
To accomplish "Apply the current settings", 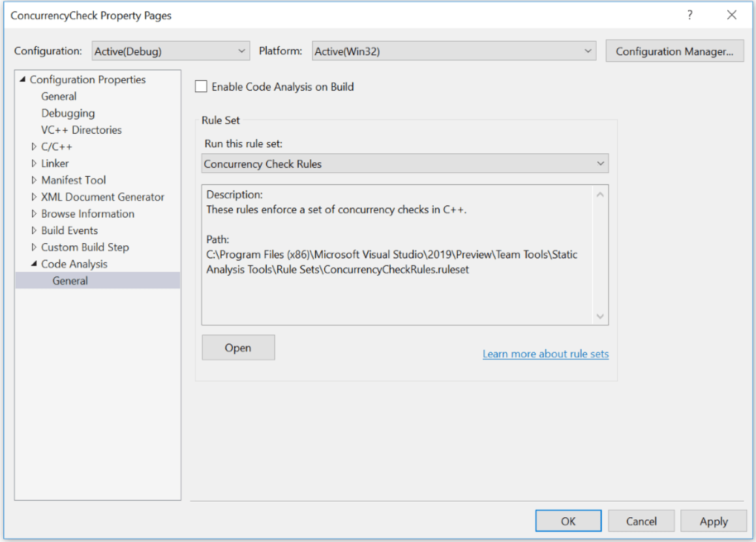I will pos(713,521).
